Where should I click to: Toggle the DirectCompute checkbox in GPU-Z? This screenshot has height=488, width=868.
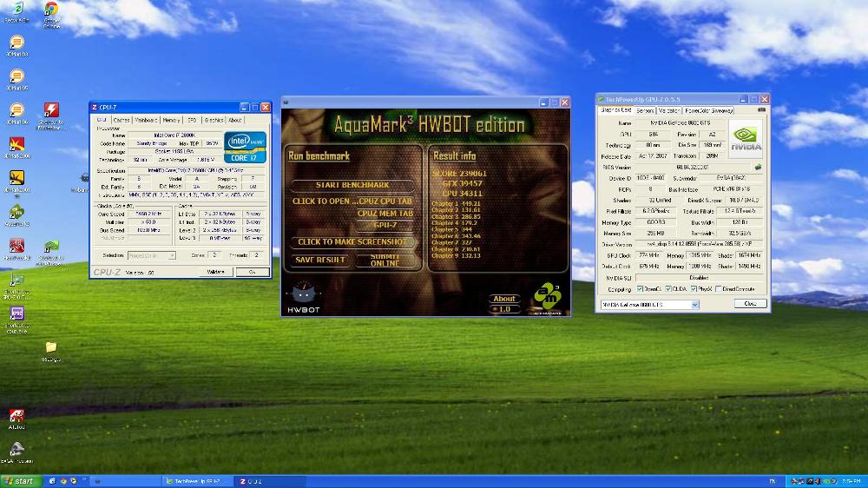click(718, 289)
